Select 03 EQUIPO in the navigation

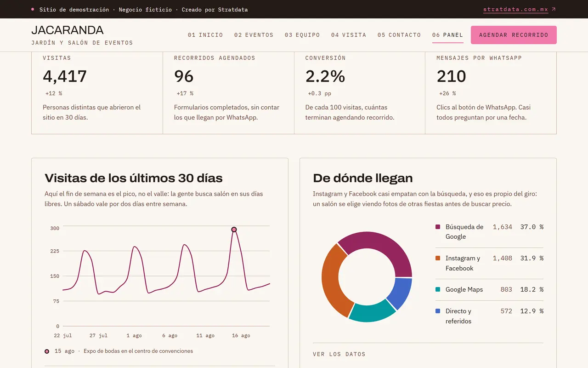(x=302, y=35)
